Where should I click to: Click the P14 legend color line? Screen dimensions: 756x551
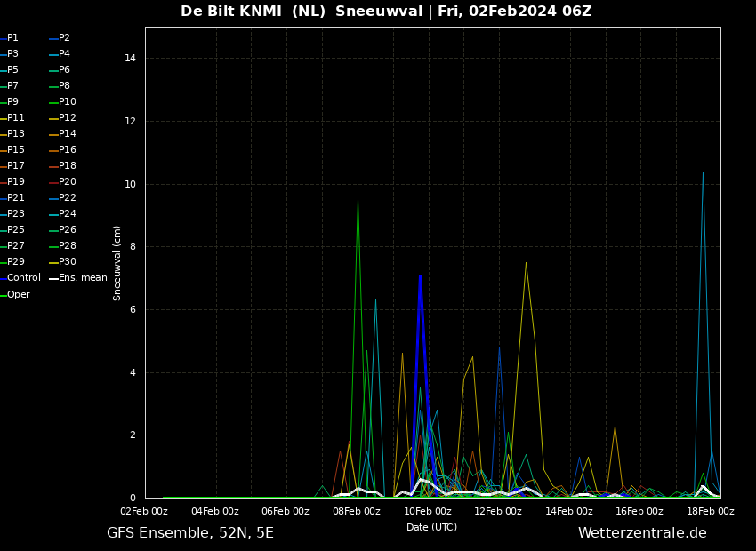coord(53,135)
